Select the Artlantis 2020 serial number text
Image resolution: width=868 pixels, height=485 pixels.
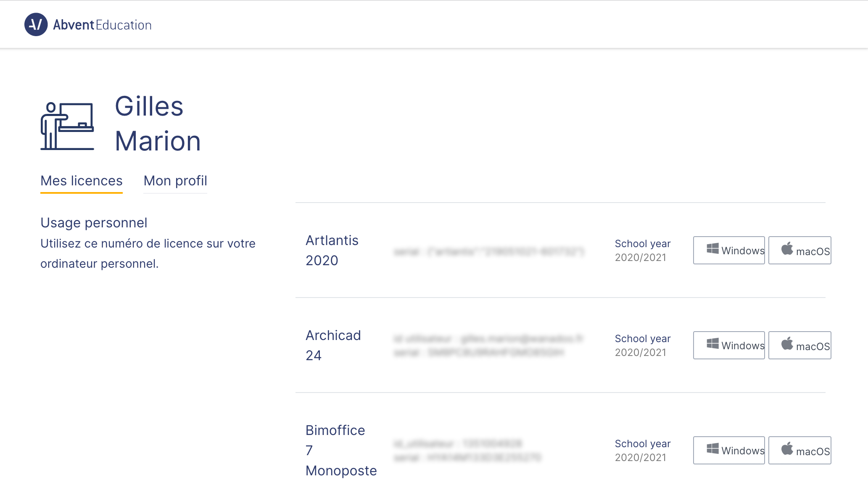(489, 252)
